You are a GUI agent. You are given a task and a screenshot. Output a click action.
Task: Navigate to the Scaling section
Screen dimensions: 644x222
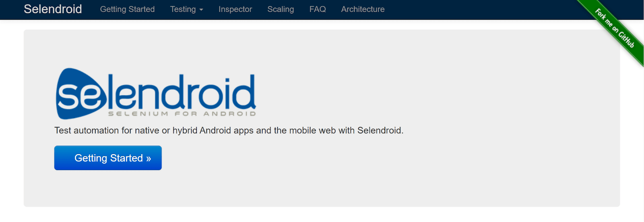click(281, 9)
